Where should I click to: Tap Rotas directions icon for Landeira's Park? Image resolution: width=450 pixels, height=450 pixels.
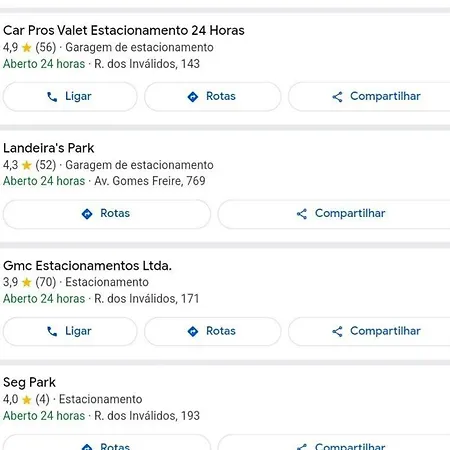[87, 214]
